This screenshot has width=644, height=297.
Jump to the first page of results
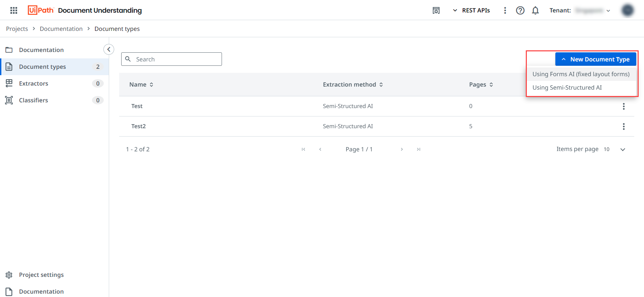(304, 149)
